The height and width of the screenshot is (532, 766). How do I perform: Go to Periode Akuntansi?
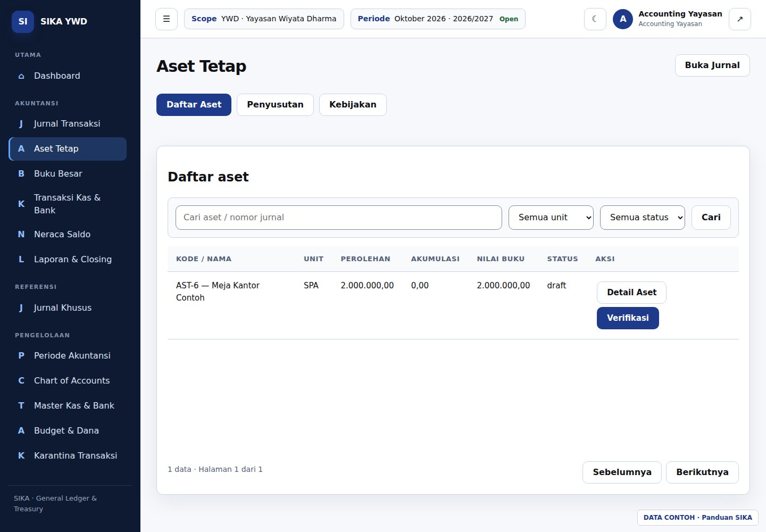point(68,355)
